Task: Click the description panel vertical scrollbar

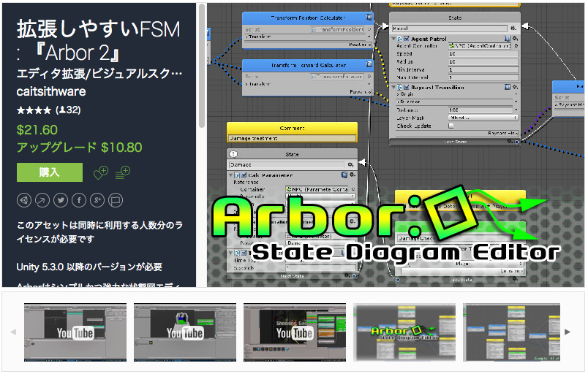Action: click(x=202, y=66)
